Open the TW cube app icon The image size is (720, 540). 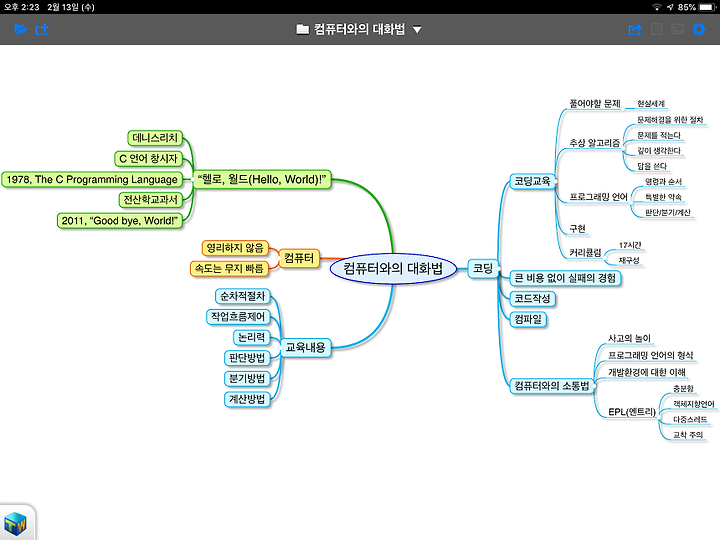15,523
